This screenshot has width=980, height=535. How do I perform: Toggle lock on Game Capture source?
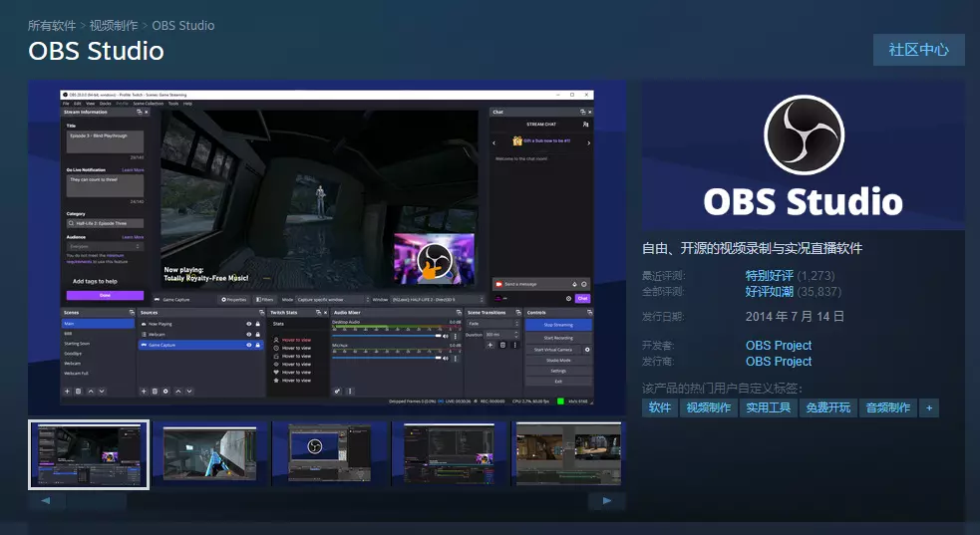point(257,346)
